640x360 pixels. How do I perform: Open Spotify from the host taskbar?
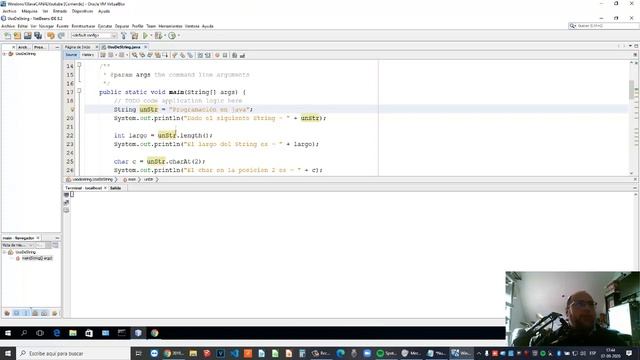coord(386,353)
